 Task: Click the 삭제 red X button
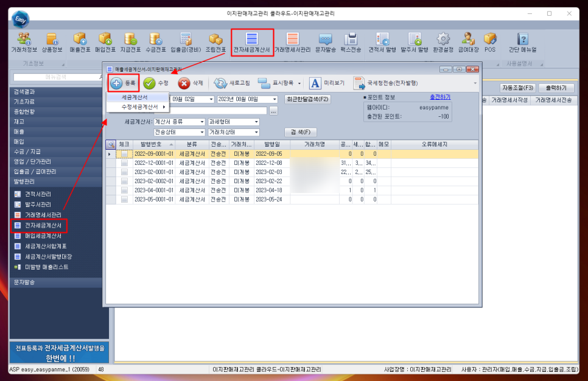tap(191, 83)
